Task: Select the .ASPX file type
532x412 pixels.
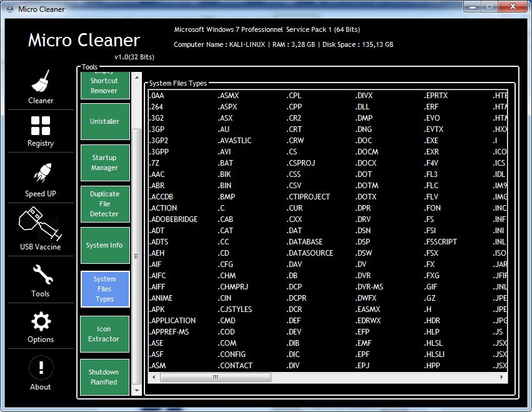Action: [x=228, y=107]
